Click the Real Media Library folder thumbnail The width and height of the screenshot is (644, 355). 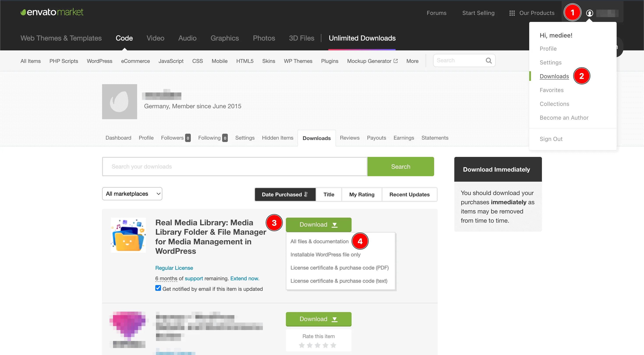[x=128, y=235]
